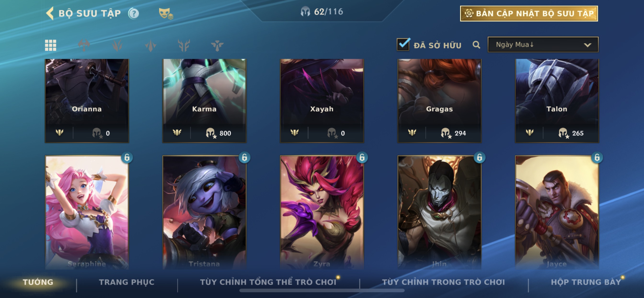Click Bản Cập Nhật Bộ Sưu Tập button

click(529, 13)
